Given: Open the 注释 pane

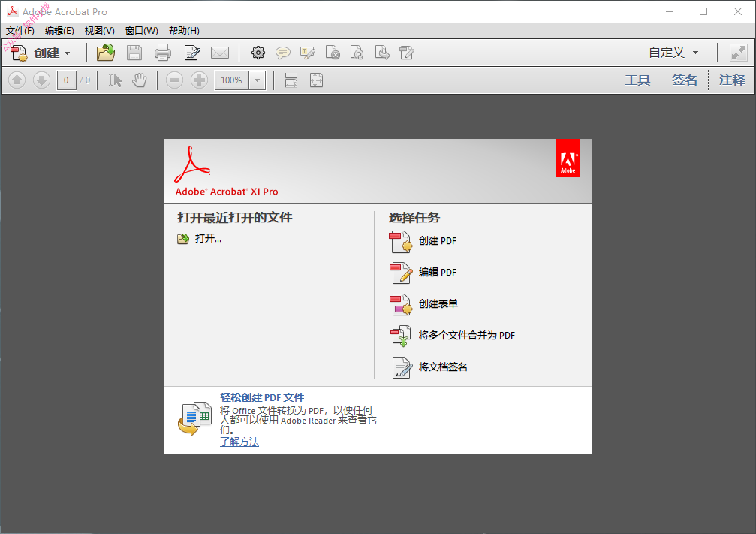Looking at the screenshot, I should [x=732, y=80].
